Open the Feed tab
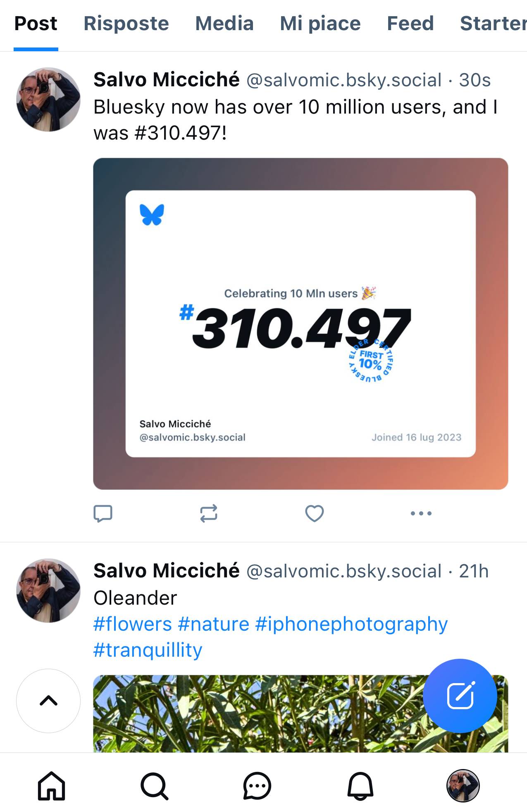Viewport: 527px width, 812px height. [x=410, y=24]
